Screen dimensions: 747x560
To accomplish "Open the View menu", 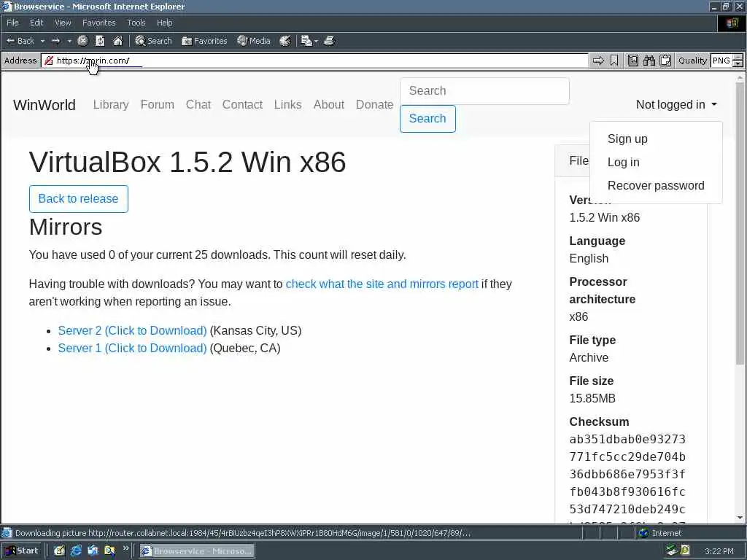I will tap(63, 23).
